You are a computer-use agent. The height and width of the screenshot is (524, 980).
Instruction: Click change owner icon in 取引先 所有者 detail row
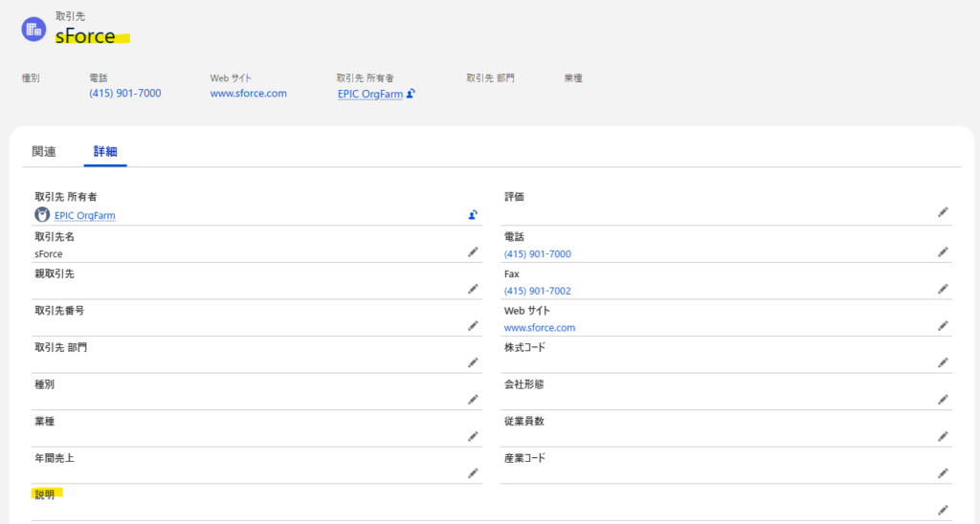tap(473, 215)
